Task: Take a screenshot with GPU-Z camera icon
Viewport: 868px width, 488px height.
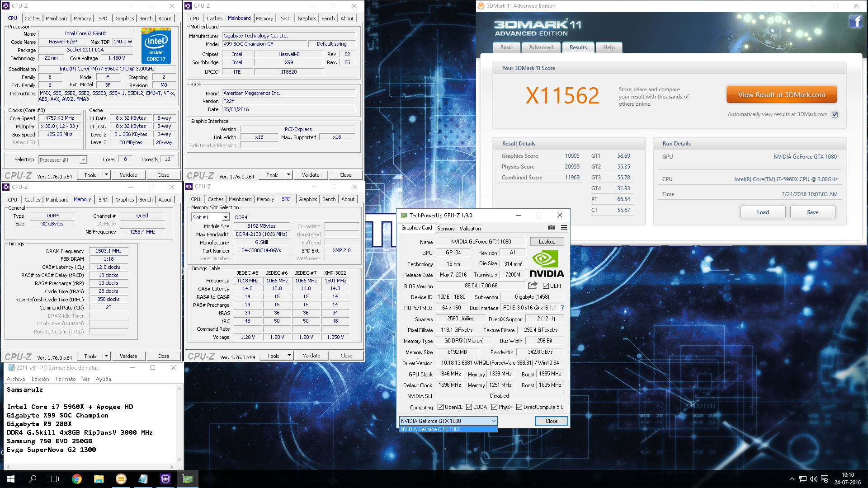Action: (x=551, y=228)
